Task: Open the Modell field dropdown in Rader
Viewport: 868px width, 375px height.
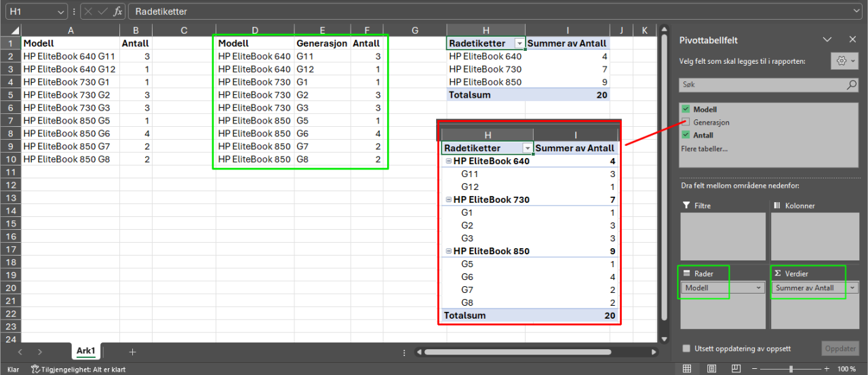Action: pos(758,288)
